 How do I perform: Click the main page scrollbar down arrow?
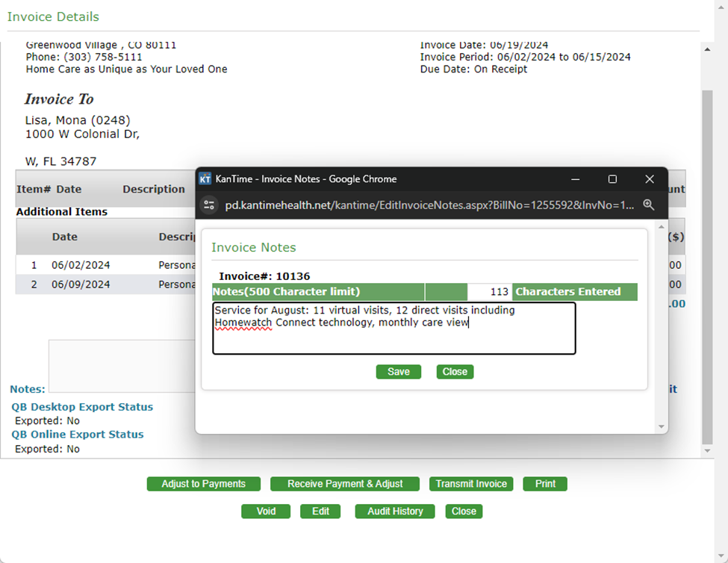708,451
